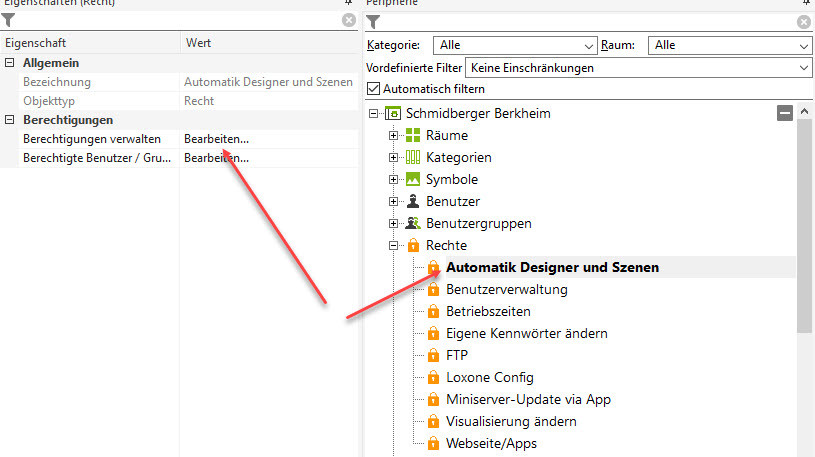Screen dimensions: 815x457
Task: Click the Eigenschaften filter input field
Action: tap(179, 20)
